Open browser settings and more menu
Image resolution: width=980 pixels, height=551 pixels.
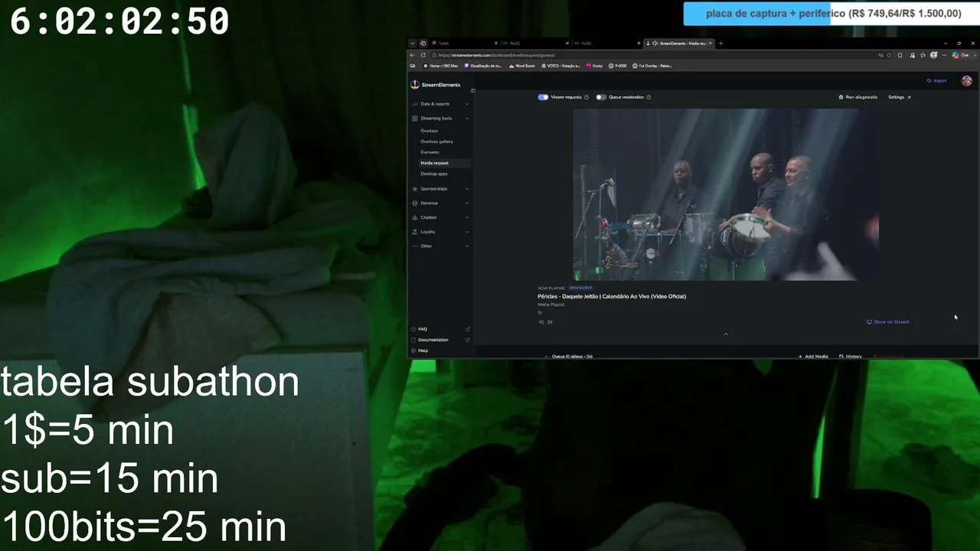click(x=943, y=55)
